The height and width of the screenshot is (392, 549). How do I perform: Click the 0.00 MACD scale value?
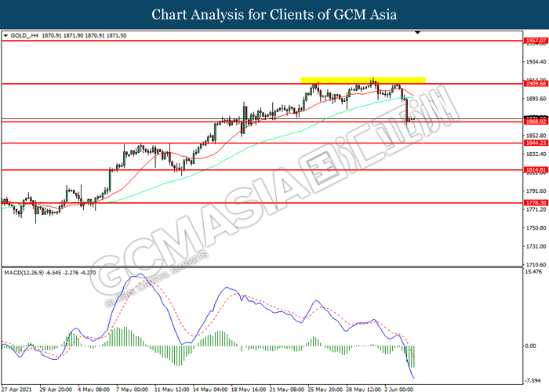(531, 347)
